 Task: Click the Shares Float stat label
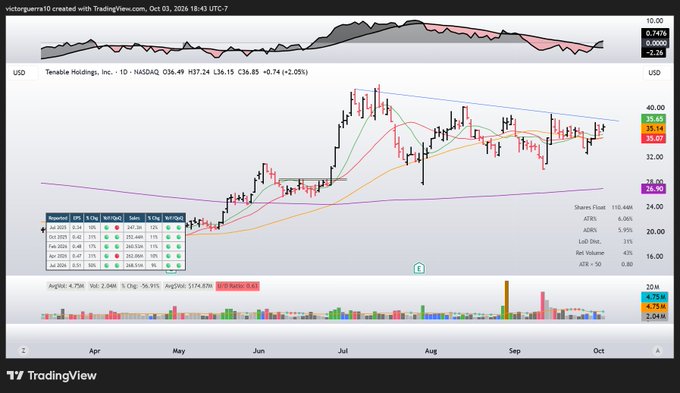[x=590, y=207]
